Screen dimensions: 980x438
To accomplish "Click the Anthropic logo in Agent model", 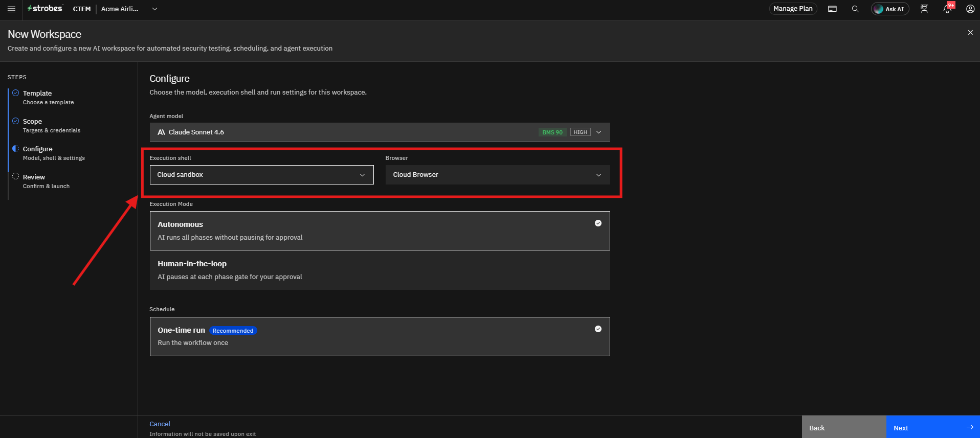I will click(x=161, y=132).
